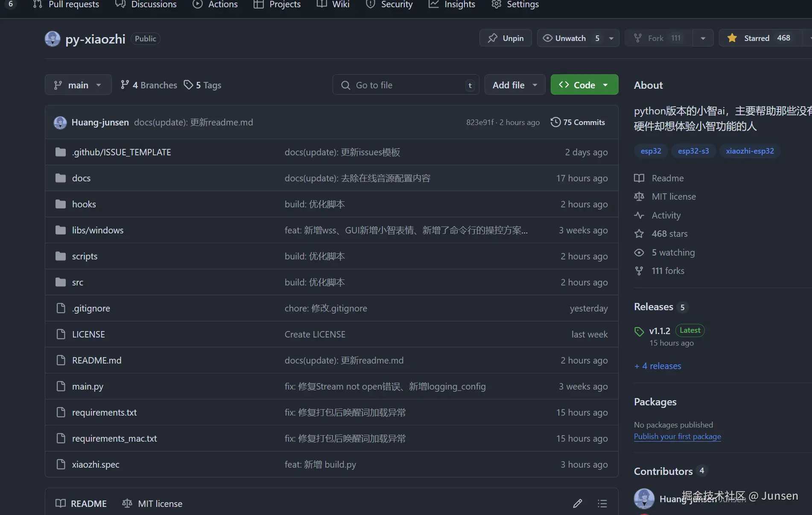
Task: Select the MIT license scales icon
Action: [639, 196]
